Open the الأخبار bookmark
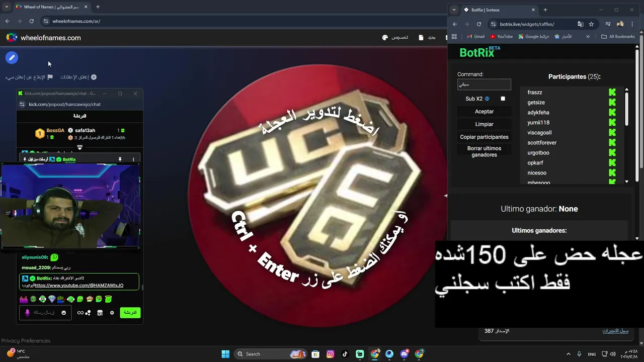This screenshot has width=644, height=362. 563,36
